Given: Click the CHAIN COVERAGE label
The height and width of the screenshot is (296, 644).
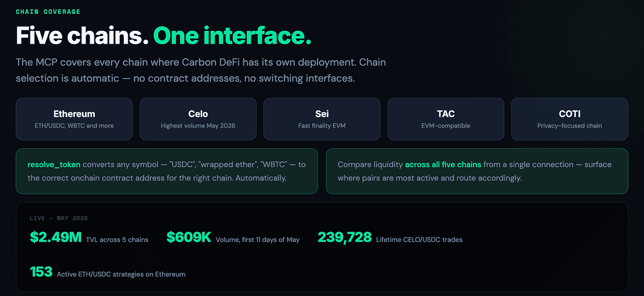Looking at the screenshot, I should pos(48,11).
